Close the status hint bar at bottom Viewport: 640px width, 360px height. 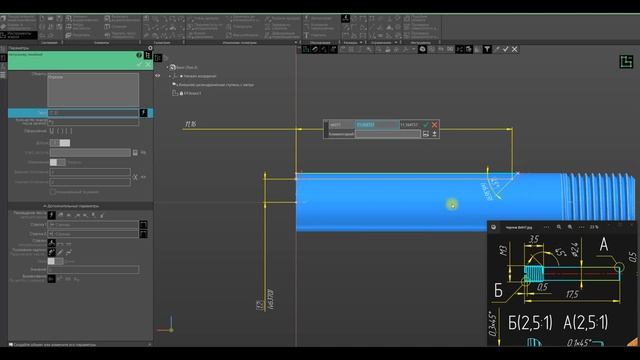(149, 344)
